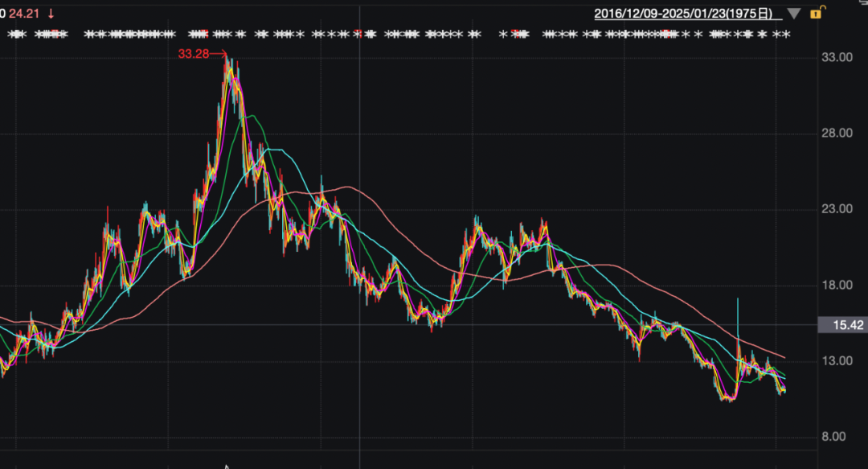Click the 23.00 price axis label

click(837, 209)
